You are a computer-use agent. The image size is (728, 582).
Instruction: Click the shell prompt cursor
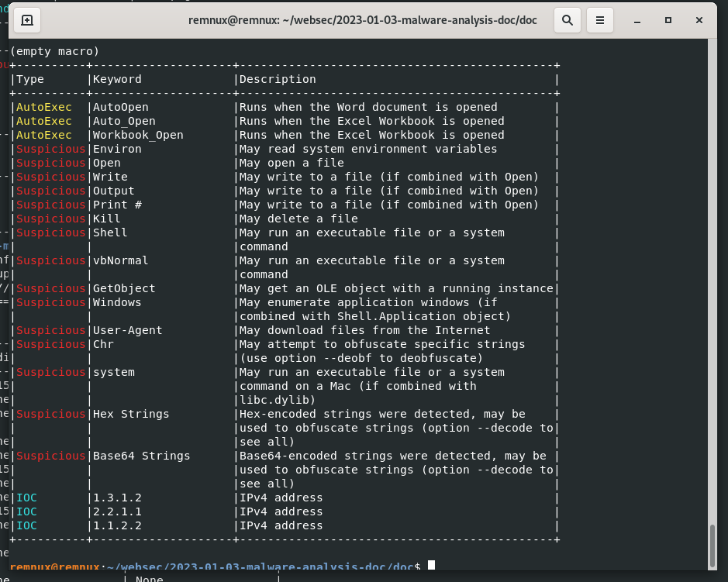tap(431, 565)
